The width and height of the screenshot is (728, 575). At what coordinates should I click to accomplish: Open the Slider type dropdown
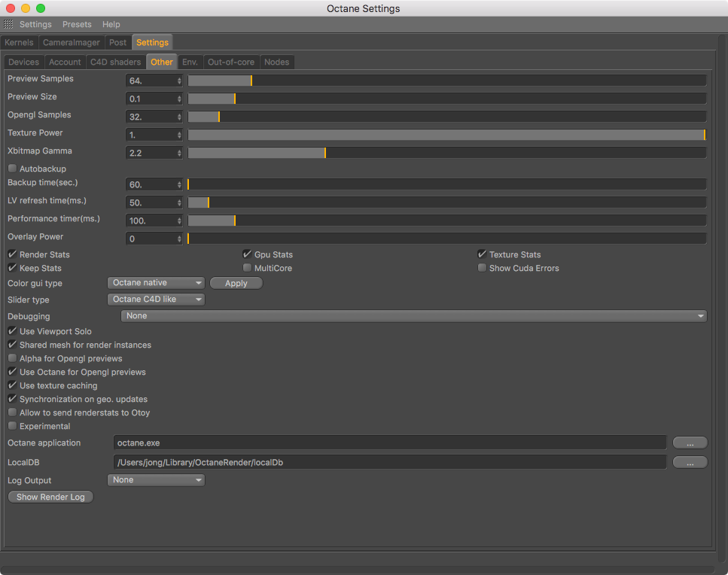(156, 300)
